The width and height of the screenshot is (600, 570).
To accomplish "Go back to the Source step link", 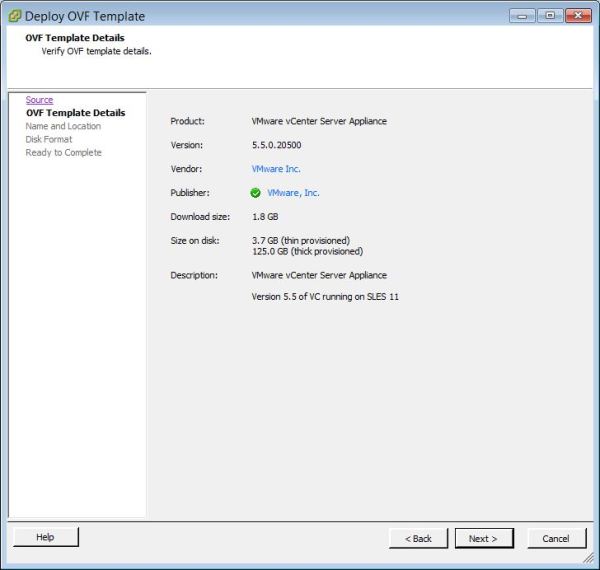I will [x=39, y=100].
